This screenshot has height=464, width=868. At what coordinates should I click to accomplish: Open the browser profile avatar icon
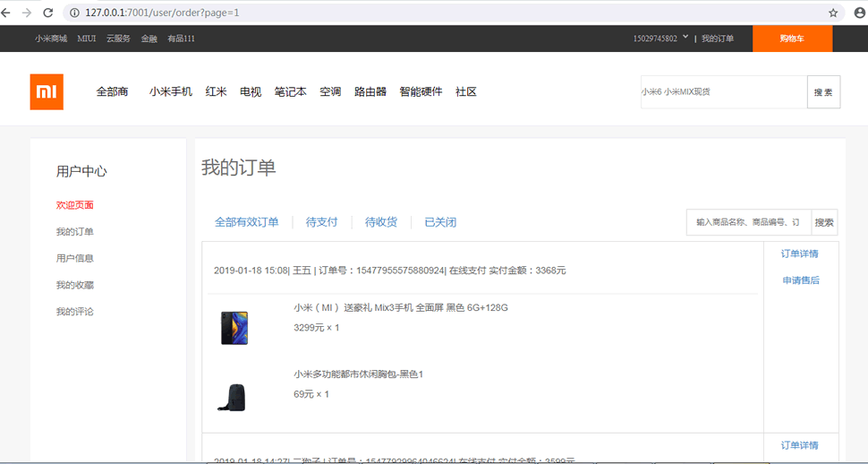point(859,13)
